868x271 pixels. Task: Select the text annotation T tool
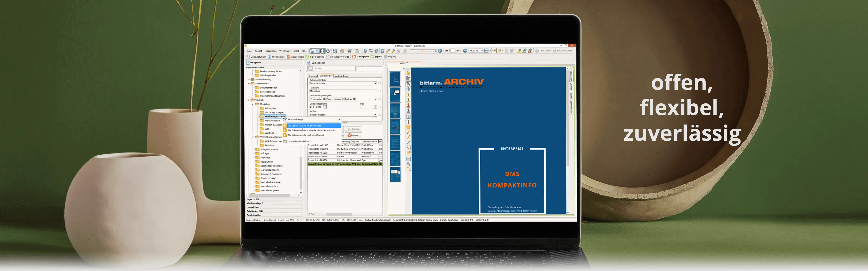click(x=408, y=122)
